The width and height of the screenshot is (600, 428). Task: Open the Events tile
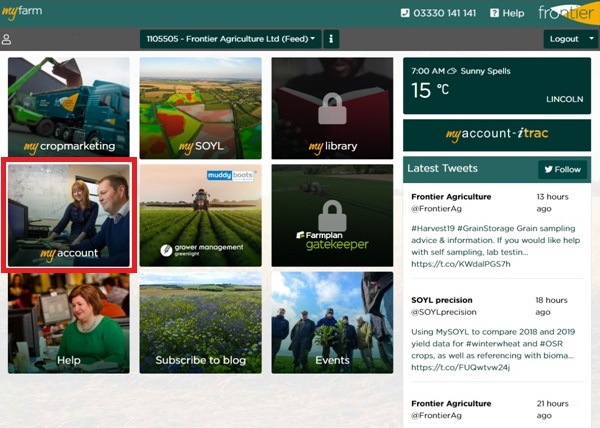(x=332, y=323)
